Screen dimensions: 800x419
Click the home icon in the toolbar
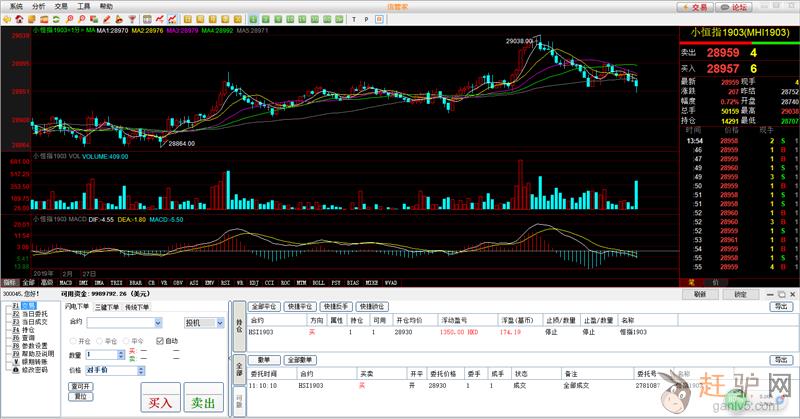(x=19, y=19)
